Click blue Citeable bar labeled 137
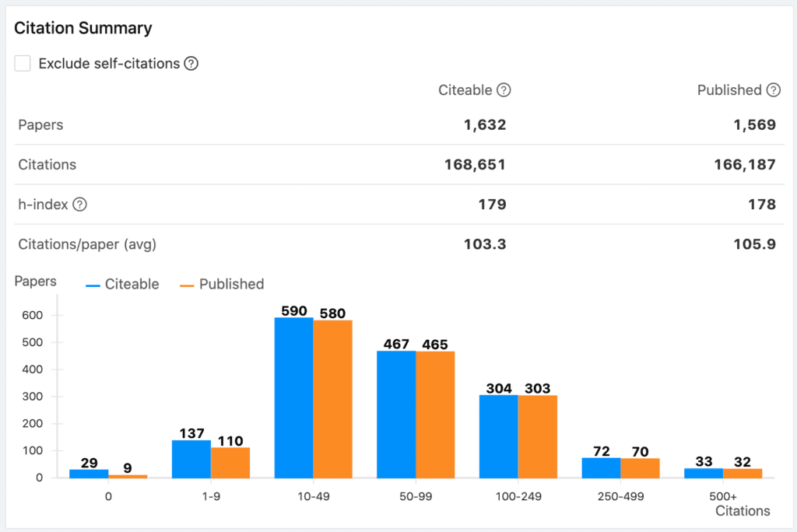The height and width of the screenshot is (532, 797). 191,460
